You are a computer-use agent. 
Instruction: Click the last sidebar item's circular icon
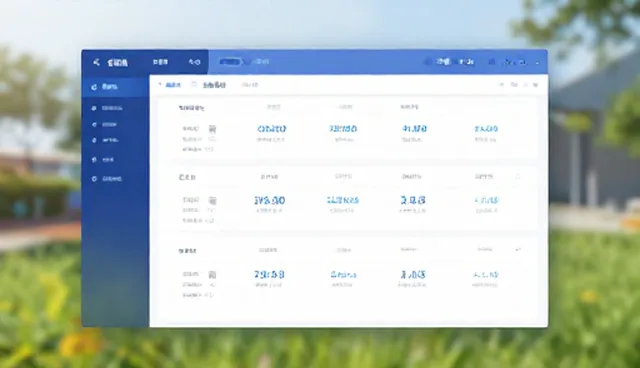[94, 179]
